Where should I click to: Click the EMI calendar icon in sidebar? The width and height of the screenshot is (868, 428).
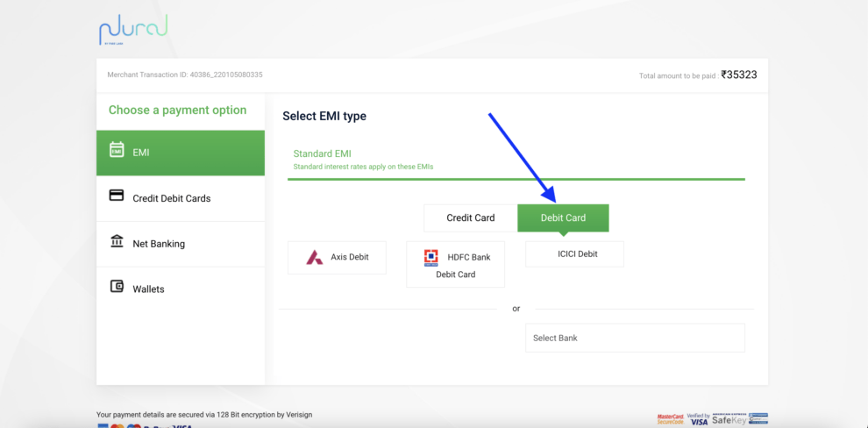click(117, 150)
